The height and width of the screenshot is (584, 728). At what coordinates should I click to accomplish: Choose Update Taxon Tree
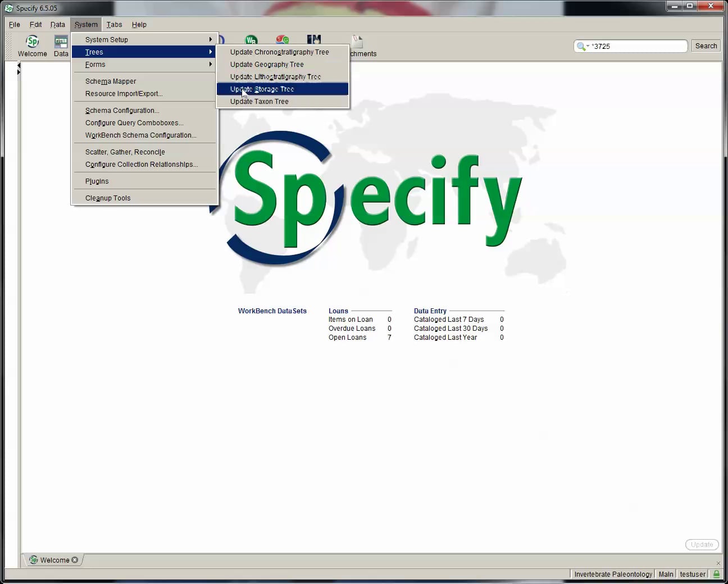tap(283, 101)
